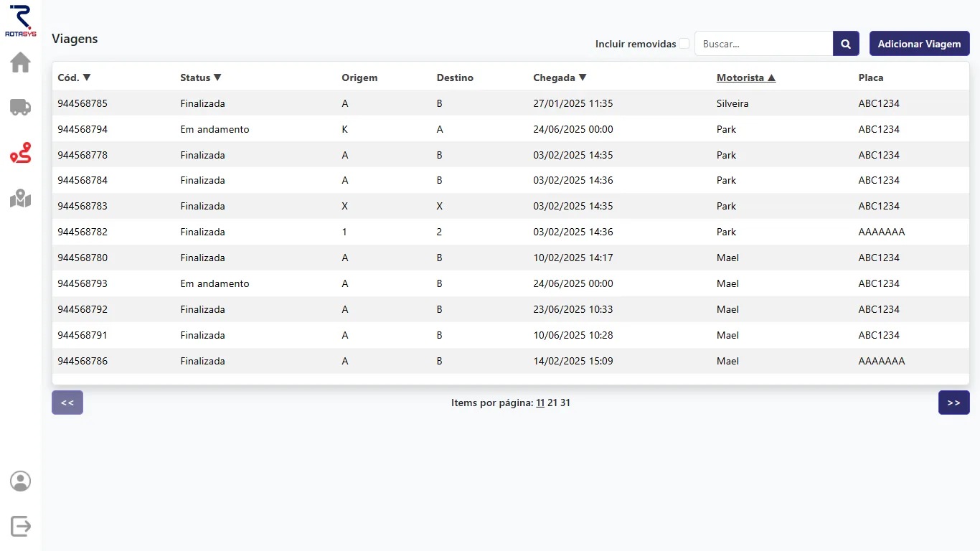Open trip row 944568794
The width and height of the screenshot is (980, 551).
pos(83,129)
